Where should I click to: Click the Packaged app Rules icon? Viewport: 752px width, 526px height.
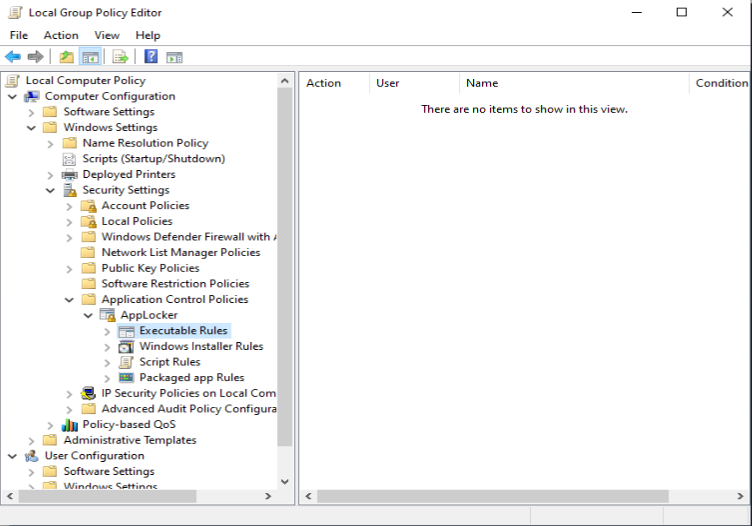(126, 378)
